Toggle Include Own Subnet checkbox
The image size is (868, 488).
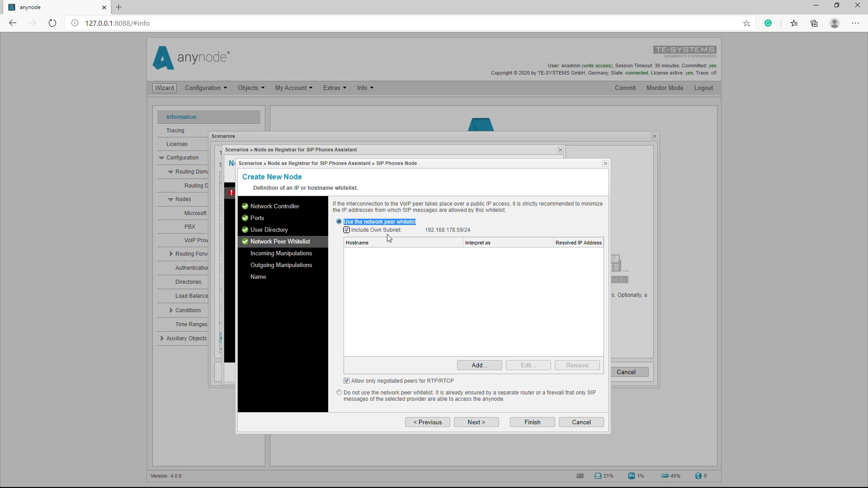347,230
